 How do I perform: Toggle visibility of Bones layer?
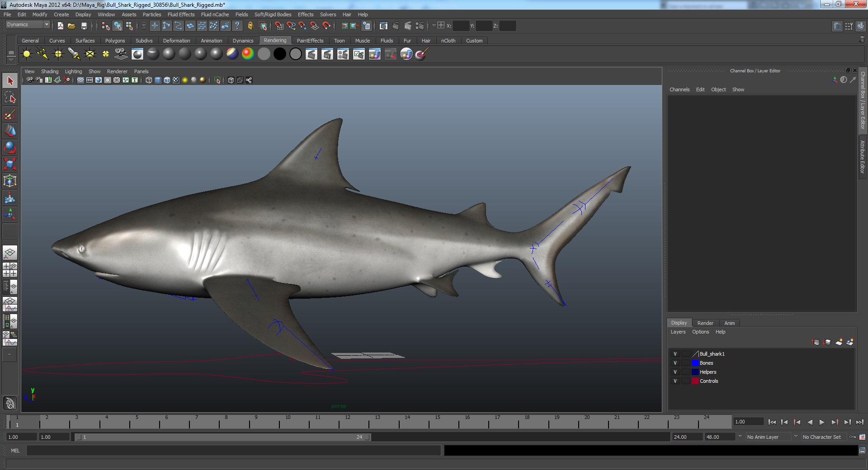pos(675,363)
